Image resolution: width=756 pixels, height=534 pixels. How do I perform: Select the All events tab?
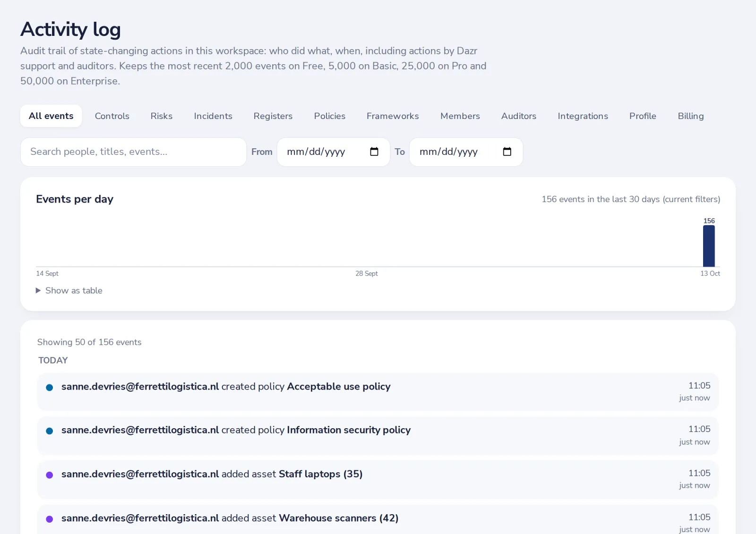(51, 116)
